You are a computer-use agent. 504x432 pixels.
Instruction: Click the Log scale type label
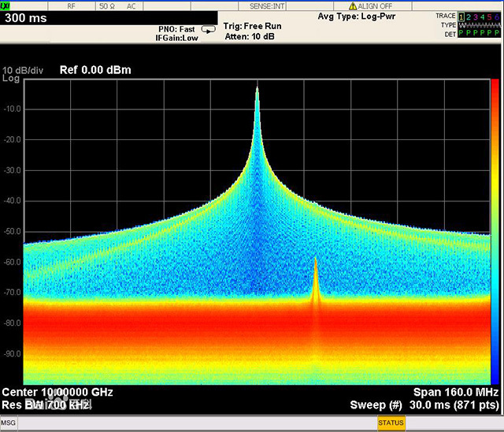point(10,79)
